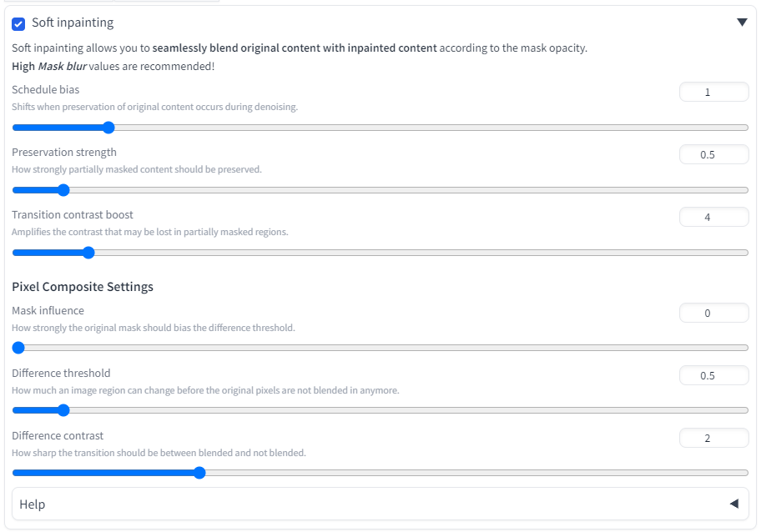
Task: Focus the Difference contrast number field
Action: [713, 438]
